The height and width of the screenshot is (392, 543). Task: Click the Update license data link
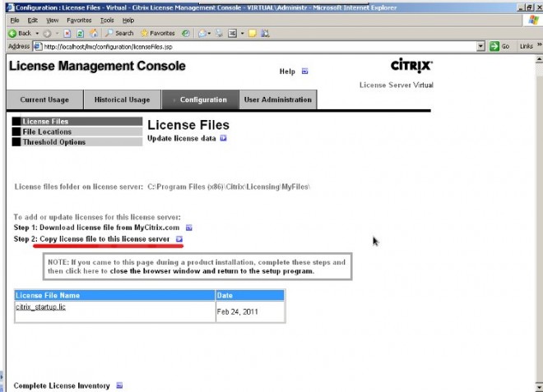pos(182,138)
